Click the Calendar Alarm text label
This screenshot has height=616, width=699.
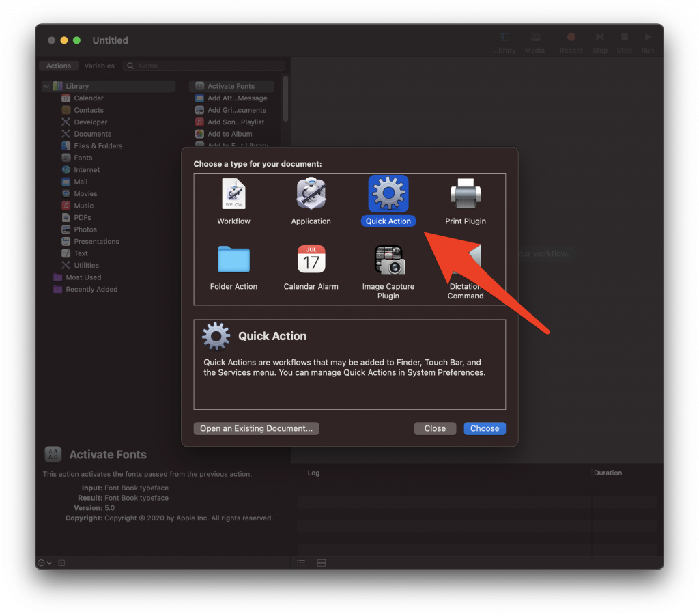311,286
